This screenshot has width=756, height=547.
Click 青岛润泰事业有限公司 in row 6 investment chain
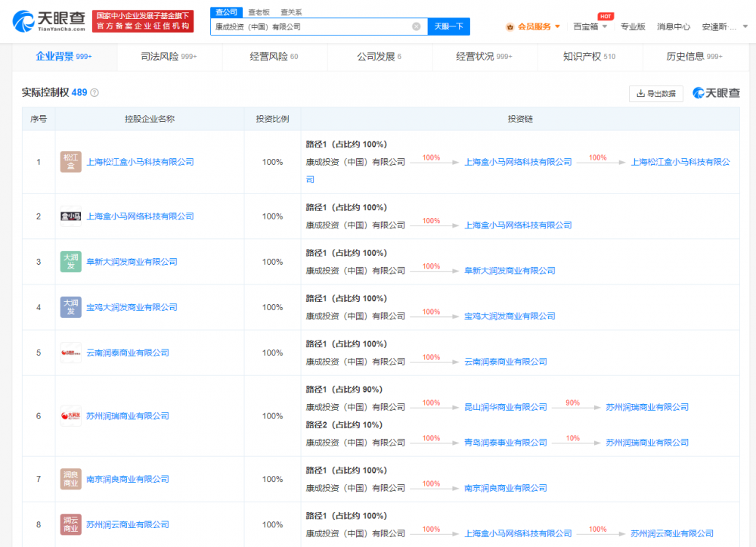505,443
